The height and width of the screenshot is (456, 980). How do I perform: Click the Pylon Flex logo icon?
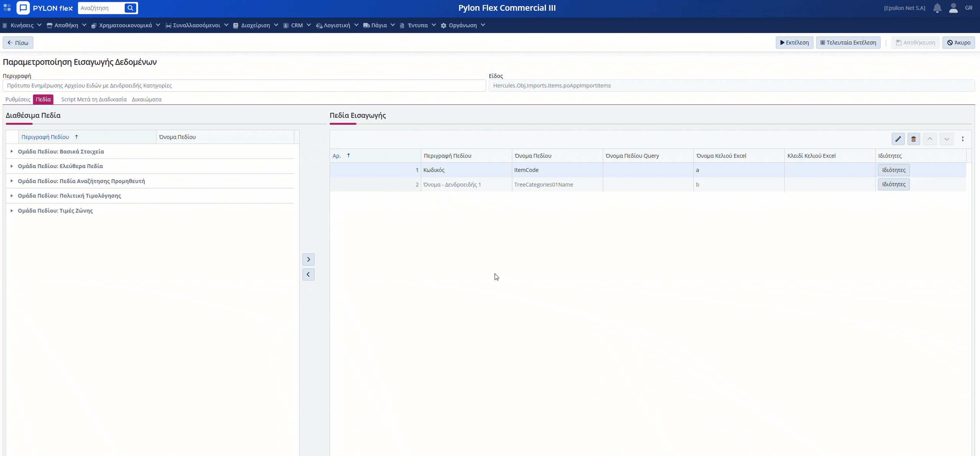point(23,8)
